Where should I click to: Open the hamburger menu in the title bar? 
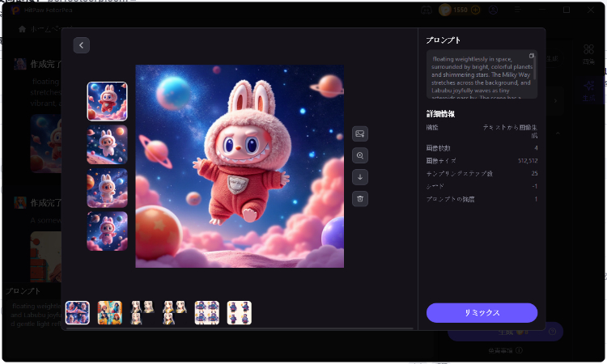click(518, 10)
